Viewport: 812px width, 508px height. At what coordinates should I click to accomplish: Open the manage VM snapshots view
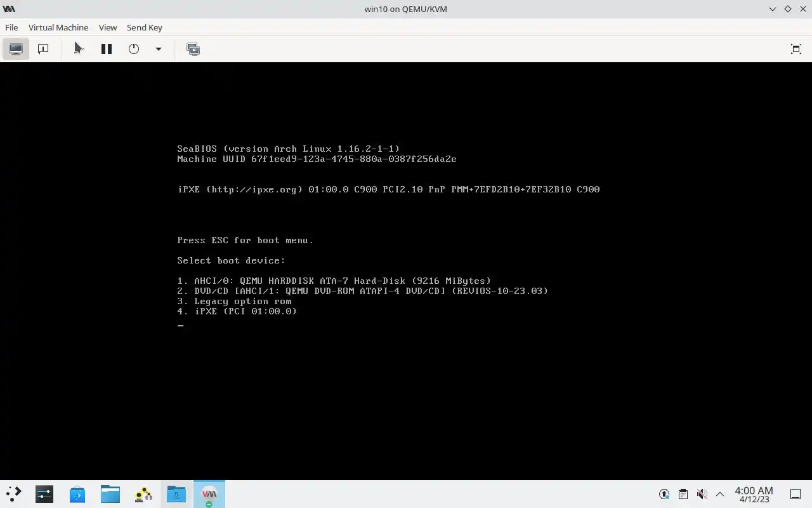pyautogui.click(x=193, y=49)
